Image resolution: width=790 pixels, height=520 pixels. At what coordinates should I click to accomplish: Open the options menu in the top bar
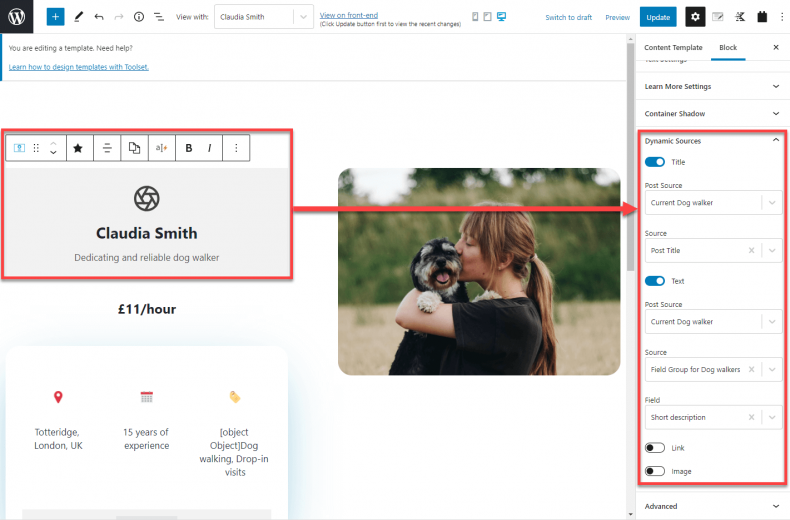(x=781, y=17)
